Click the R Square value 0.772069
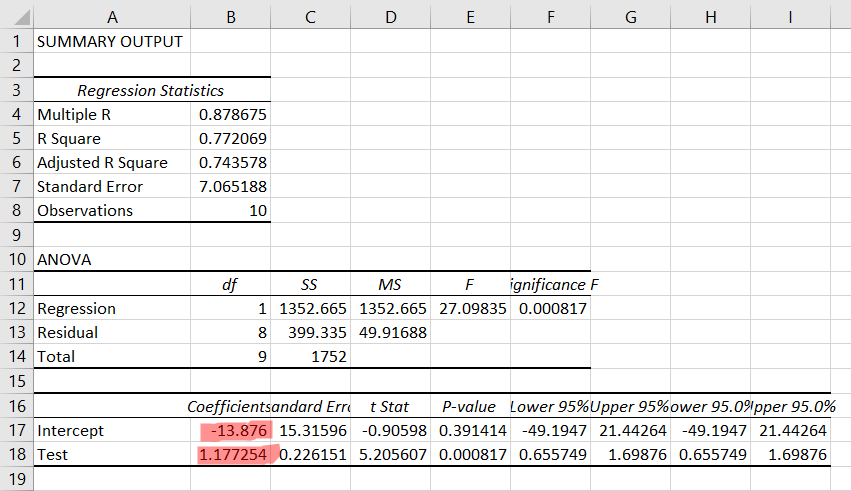This screenshot has height=491, width=851. point(232,138)
